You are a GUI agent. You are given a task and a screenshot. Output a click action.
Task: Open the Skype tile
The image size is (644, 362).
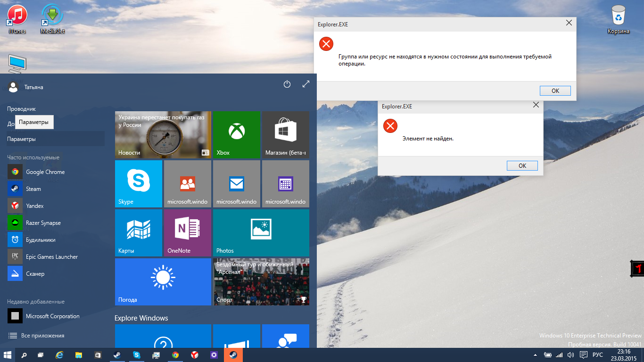point(139,184)
